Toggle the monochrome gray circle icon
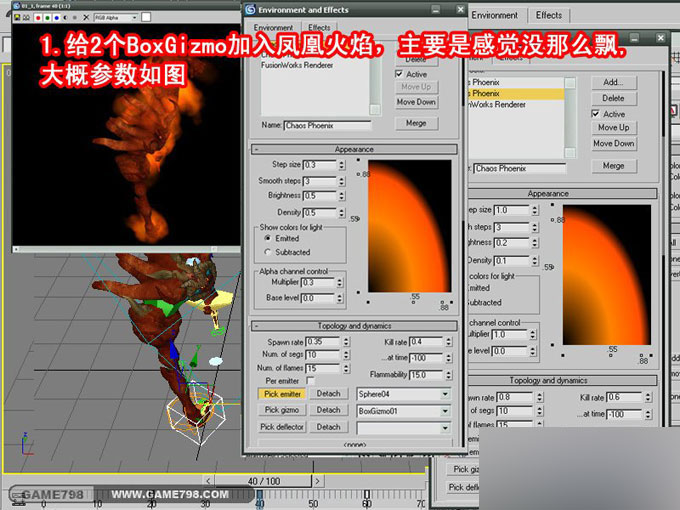 [x=75, y=17]
